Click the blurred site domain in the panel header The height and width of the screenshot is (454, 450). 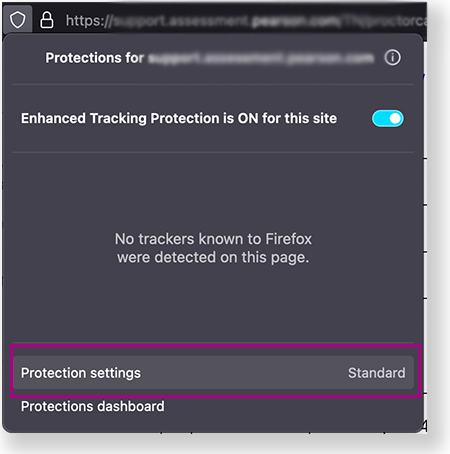[x=261, y=58]
